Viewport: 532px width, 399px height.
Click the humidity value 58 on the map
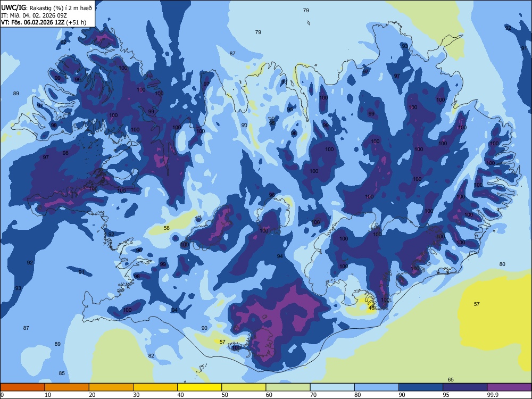(167, 228)
